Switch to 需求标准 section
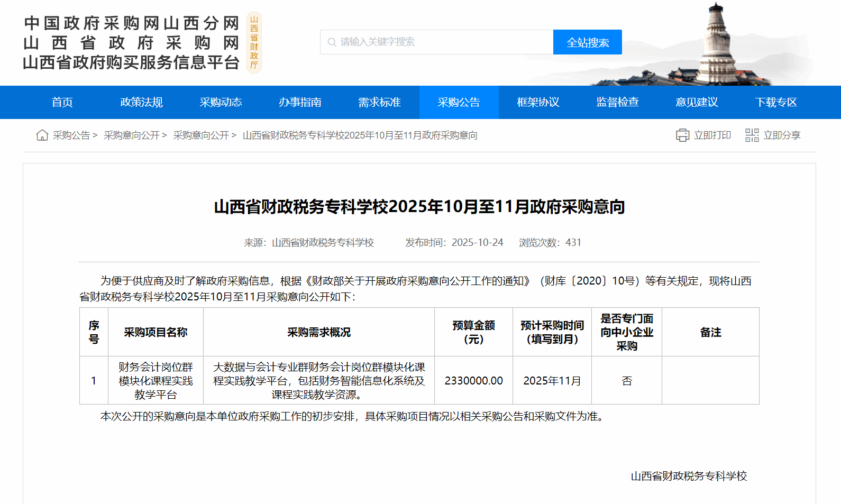The height and width of the screenshot is (504, 841). 380,103
